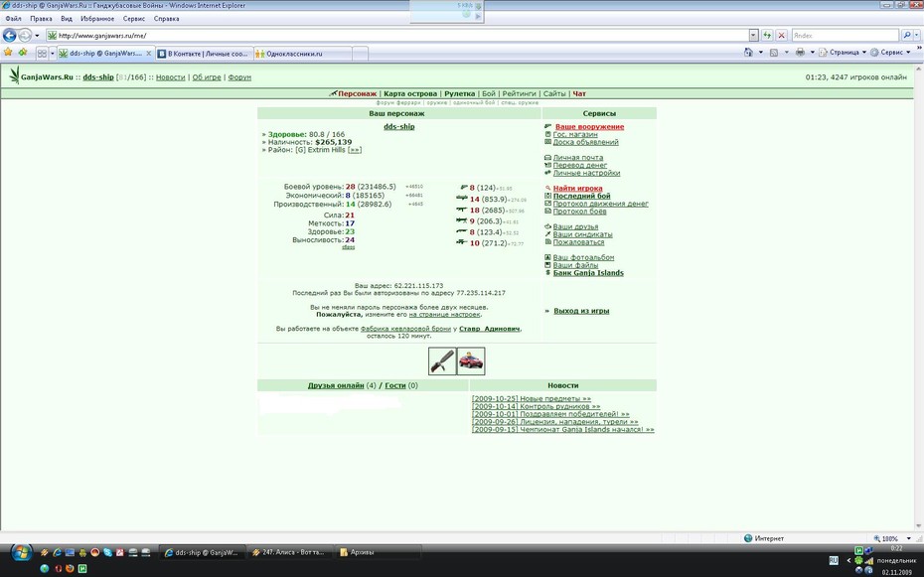Screen dimensions: 924x577
Task: Open the Справка menu
Action: (x=166, y=19)
